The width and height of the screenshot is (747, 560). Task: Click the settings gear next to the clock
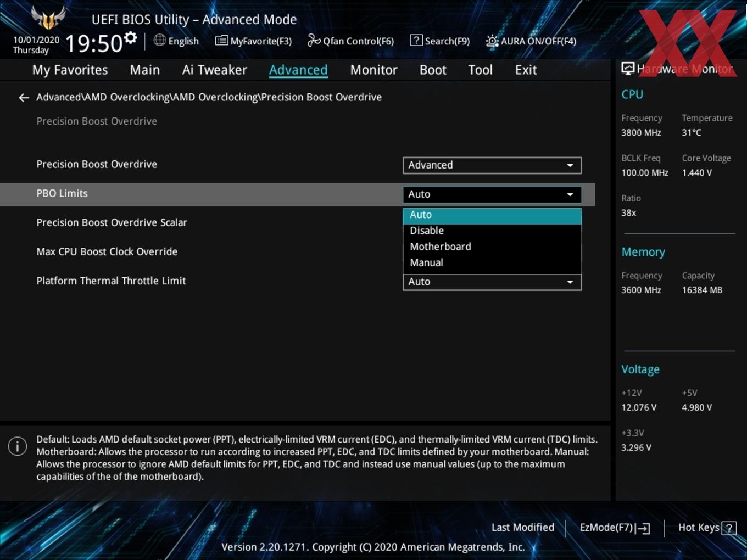point(130,38)
